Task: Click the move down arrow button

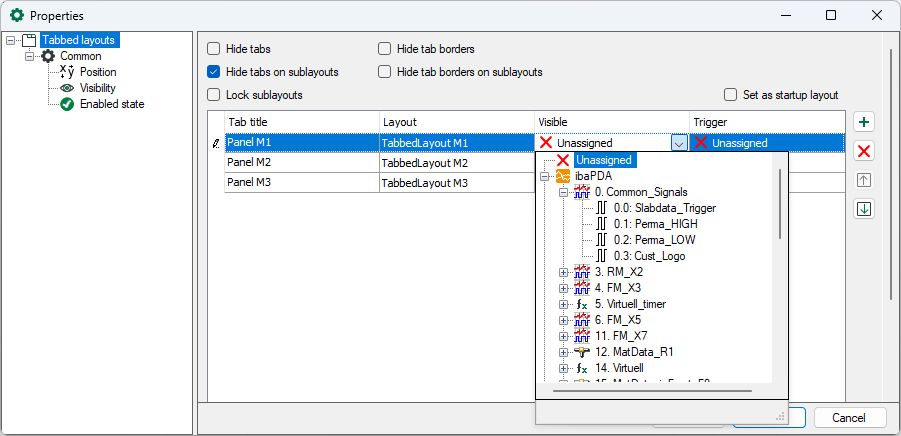Action: [x=865, y=209]
